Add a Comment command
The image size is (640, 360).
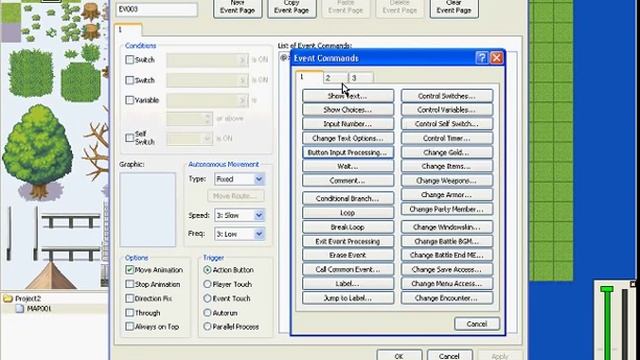[x=348, y=180]
